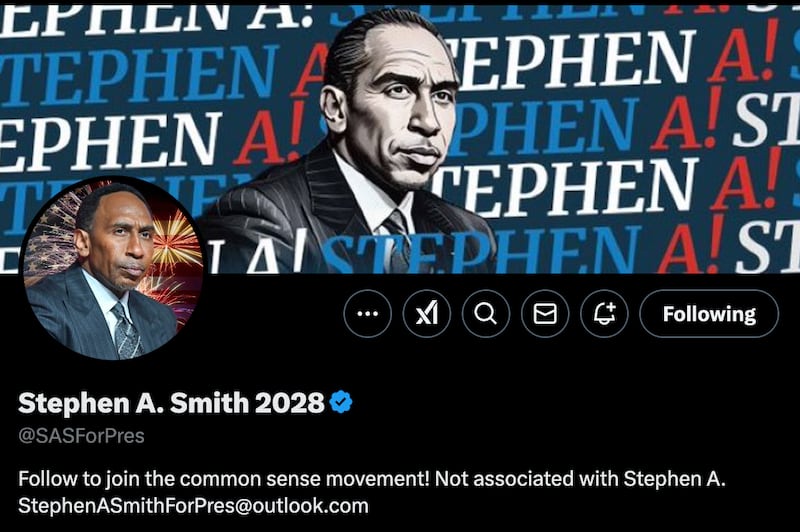Click the fireworks background in avatar
The image size is (800, 532).
[x=176, y=250]
